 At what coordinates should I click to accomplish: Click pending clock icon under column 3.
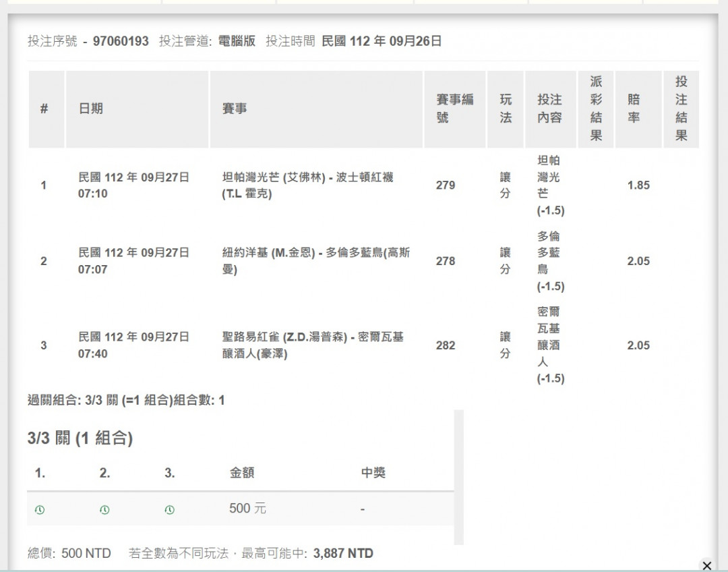click(x=169, y=510)
